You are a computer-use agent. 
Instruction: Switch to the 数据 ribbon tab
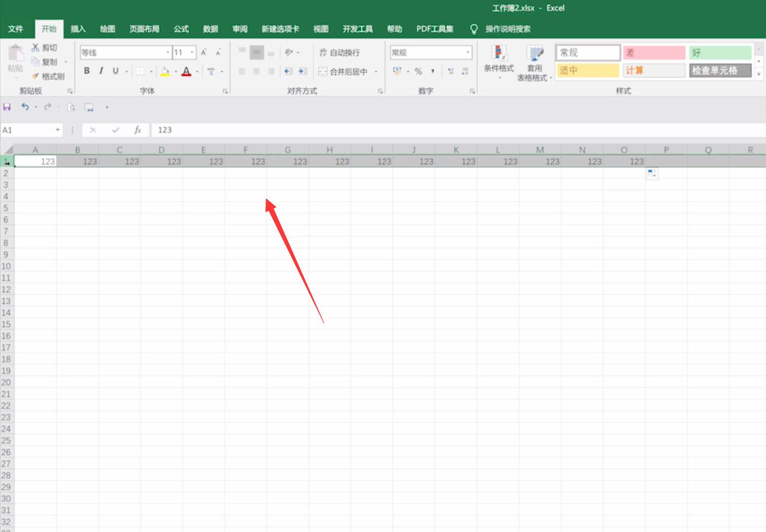click(210, 29)
